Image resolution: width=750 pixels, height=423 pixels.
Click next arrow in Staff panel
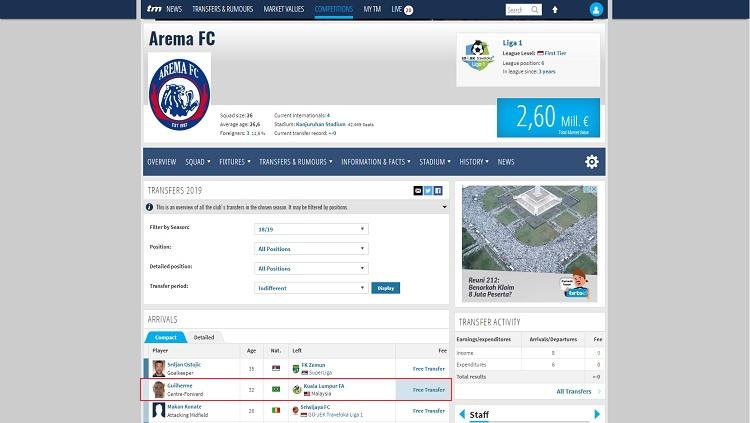pos(597,414)
